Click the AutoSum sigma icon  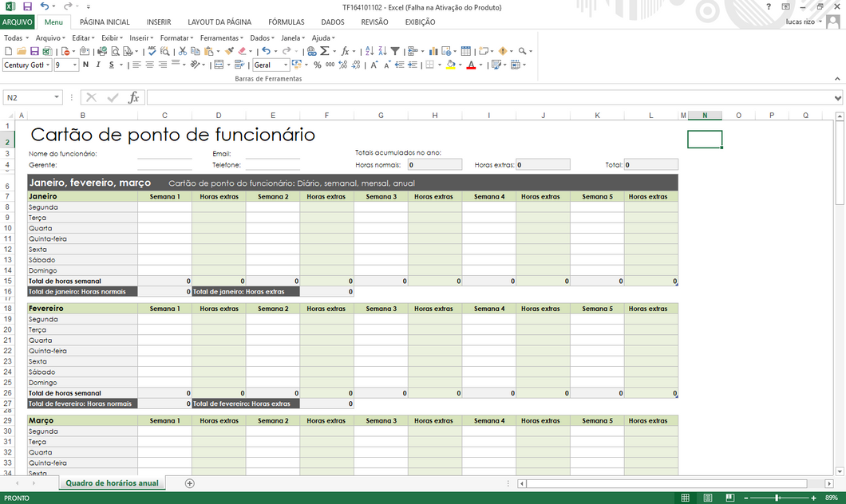[325, 51]
